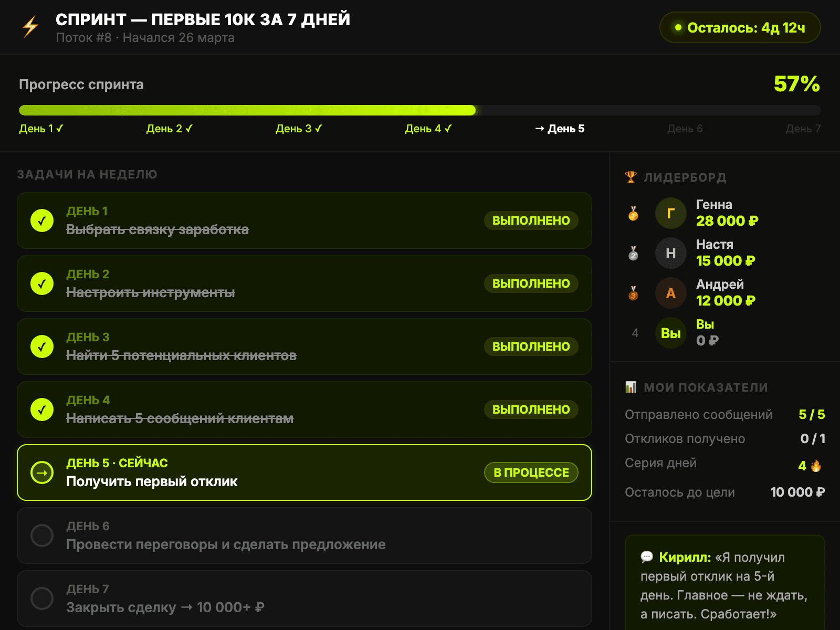Open Генна's avatar with letter Г
Image resolution: width=840 pixels, height=630 pixels.
click(670, 213)
